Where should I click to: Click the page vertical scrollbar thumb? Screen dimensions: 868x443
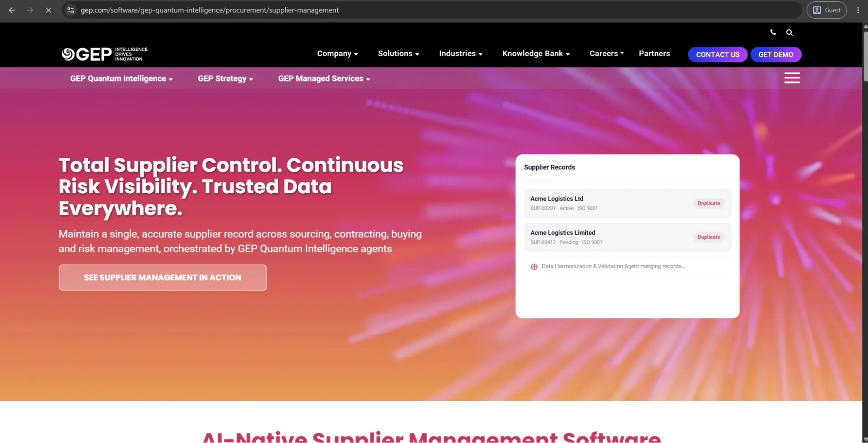[x=865, y=56]
